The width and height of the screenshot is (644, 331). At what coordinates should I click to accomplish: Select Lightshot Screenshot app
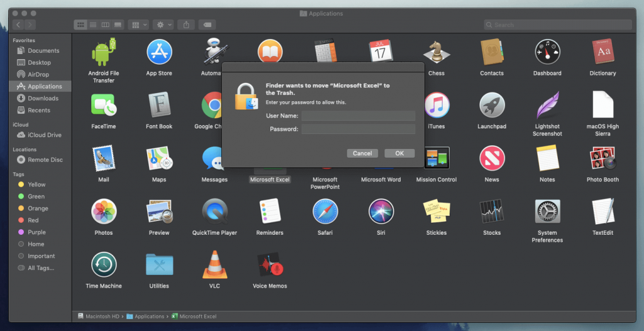[x=548, y=105]
